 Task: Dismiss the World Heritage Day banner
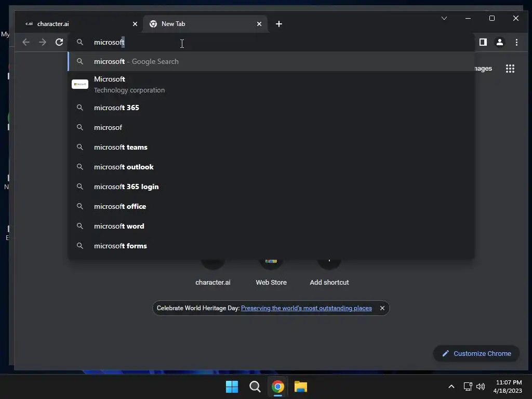pos(382,308)
